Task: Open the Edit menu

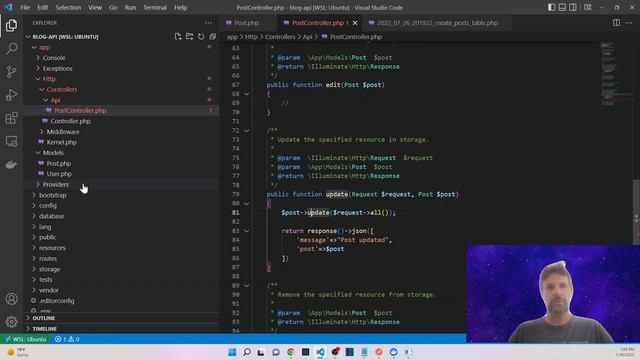Action: pos(42,7)
